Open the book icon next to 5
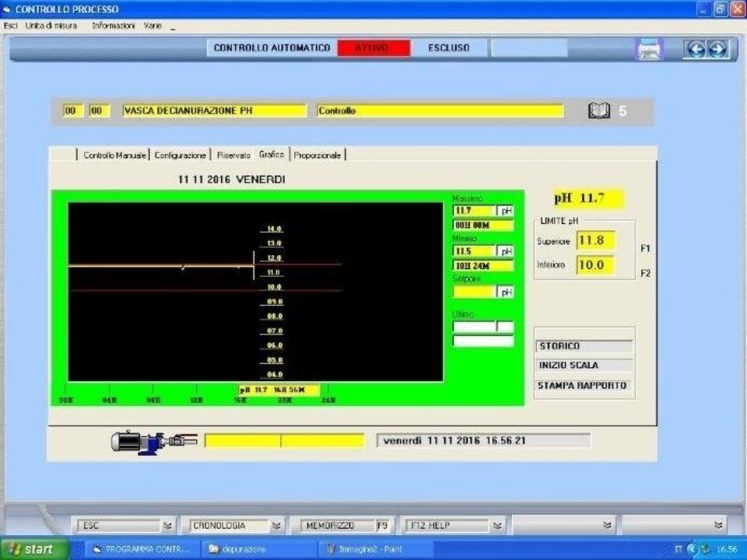This screenshot has height=560, width=747. (599, 111)
